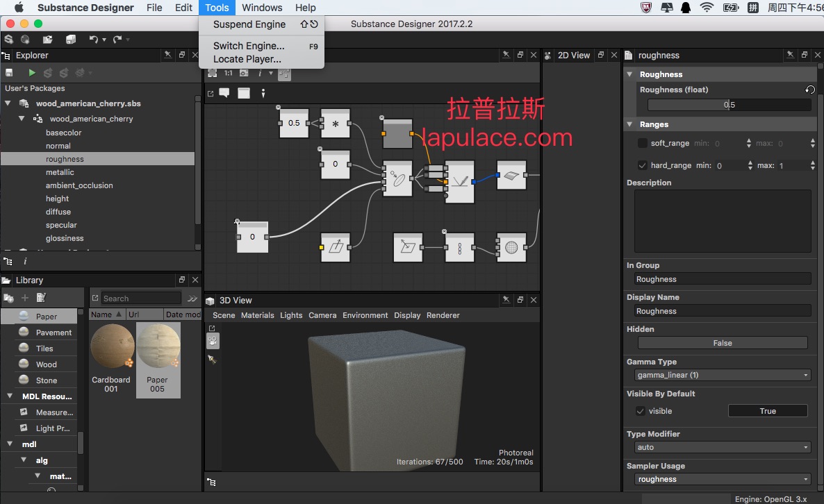The height and width of the screenshot is (504, 824).
Task: Click the green play icon in Explorer
Action: (x=32, y=72)
